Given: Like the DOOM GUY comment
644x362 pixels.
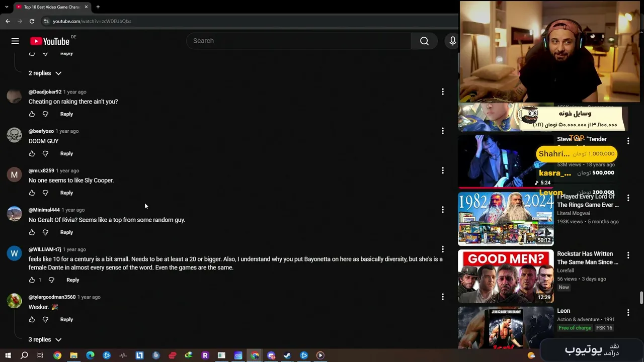Looking at the screenshot, I should pos(32,154).
